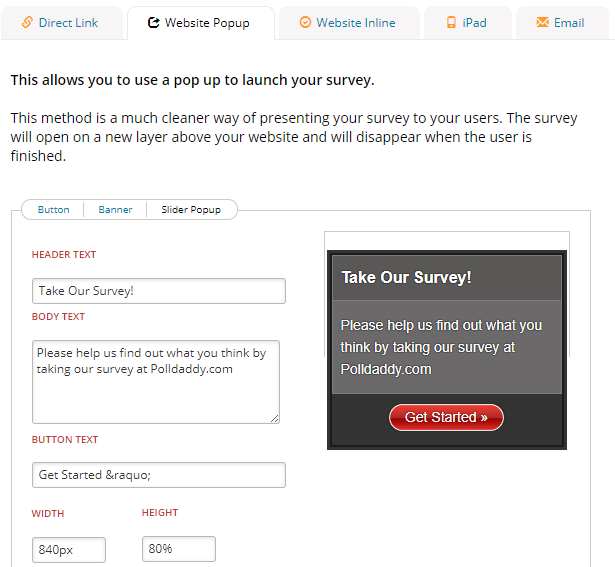Open the Direct Link tab
This screenshot has height=567, width=615.
point(62,23)
